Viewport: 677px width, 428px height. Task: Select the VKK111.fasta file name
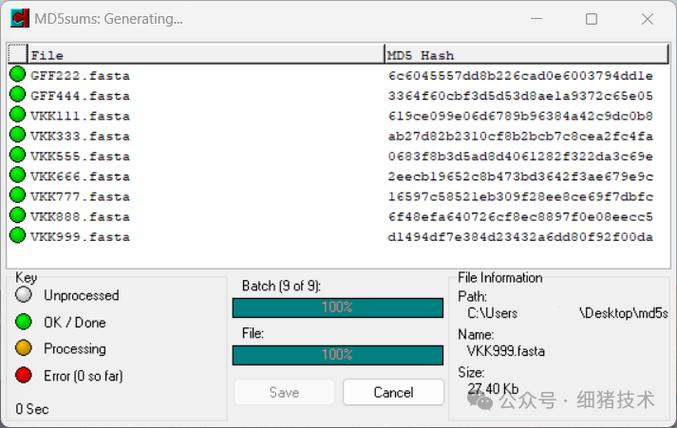[80, 116]
